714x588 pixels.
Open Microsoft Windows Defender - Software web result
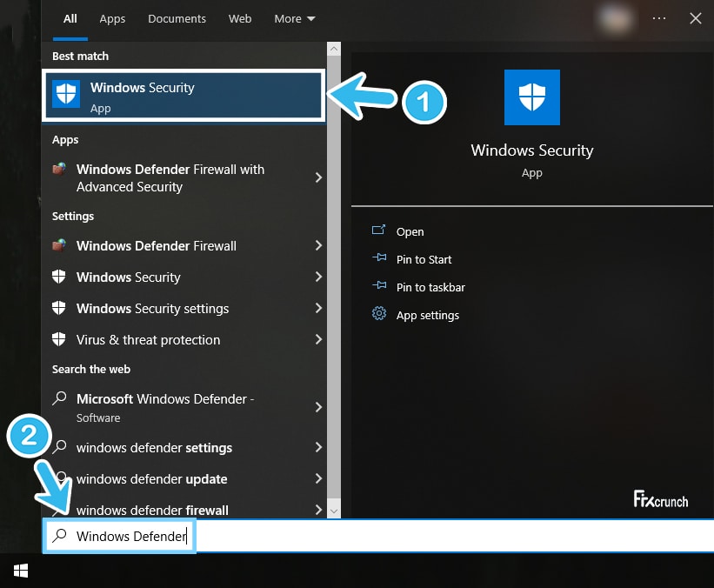coord(184,408)
